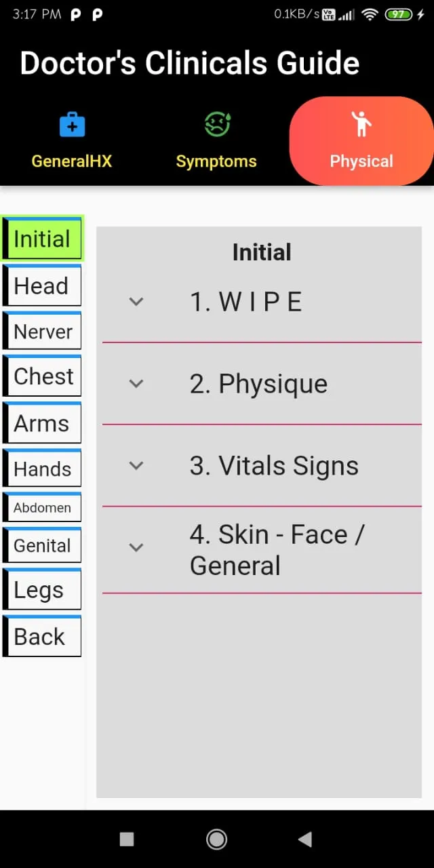Viewport: 434px width, 868px height.
Task: Expand the Skin - Face / General chevron
Action: pyautogui.click(x=136, y=548)
